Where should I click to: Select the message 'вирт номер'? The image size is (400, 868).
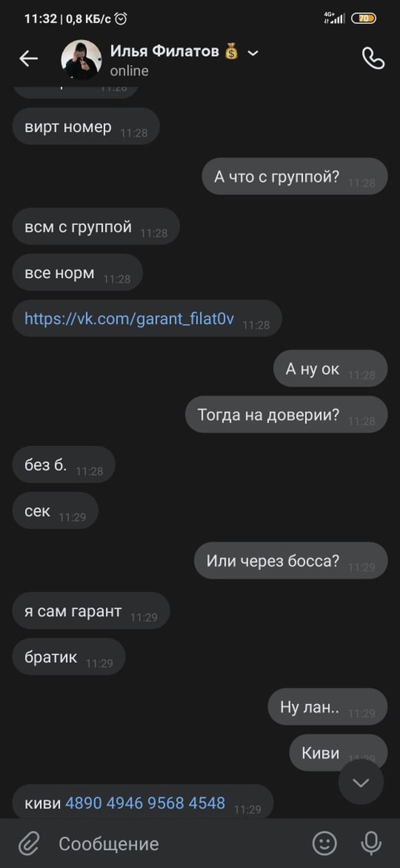(86, 126)
